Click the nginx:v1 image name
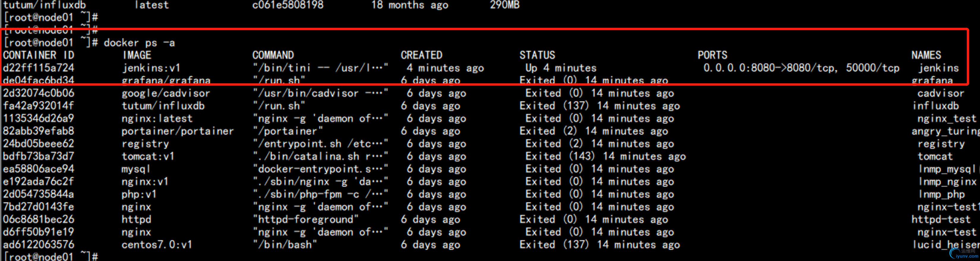 point(145,181)
